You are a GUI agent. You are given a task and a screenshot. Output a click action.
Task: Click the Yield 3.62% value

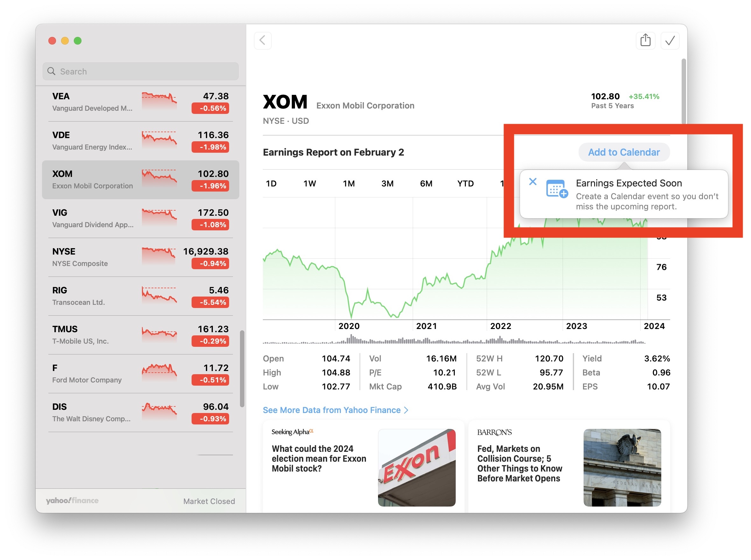657,358
